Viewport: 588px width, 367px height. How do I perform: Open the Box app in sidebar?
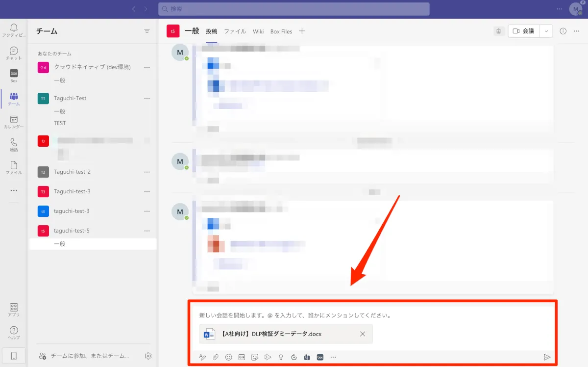[x=14, y=76]
